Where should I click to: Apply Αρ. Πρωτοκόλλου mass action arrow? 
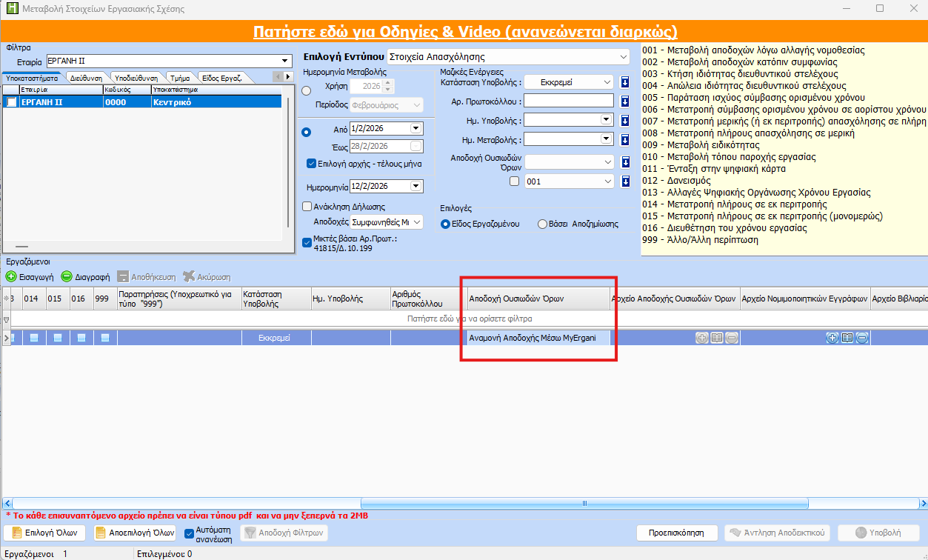pos(625,101)
